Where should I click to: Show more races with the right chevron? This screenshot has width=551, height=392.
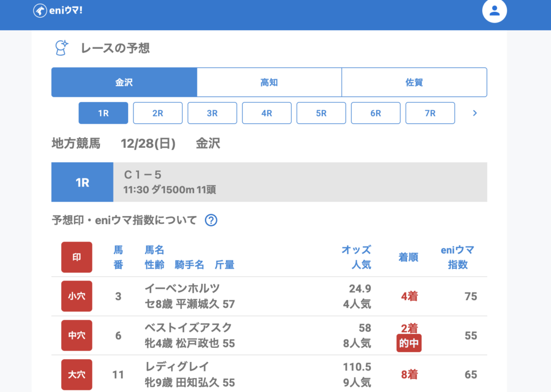click(x=475, y=113)
